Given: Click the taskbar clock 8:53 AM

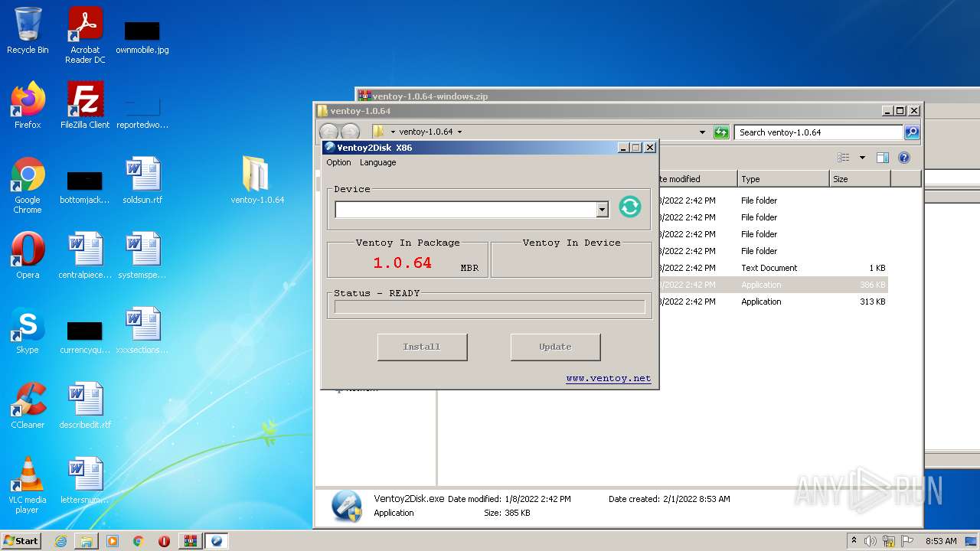Looking at the screenshot, I should click(x=941, y=541).
